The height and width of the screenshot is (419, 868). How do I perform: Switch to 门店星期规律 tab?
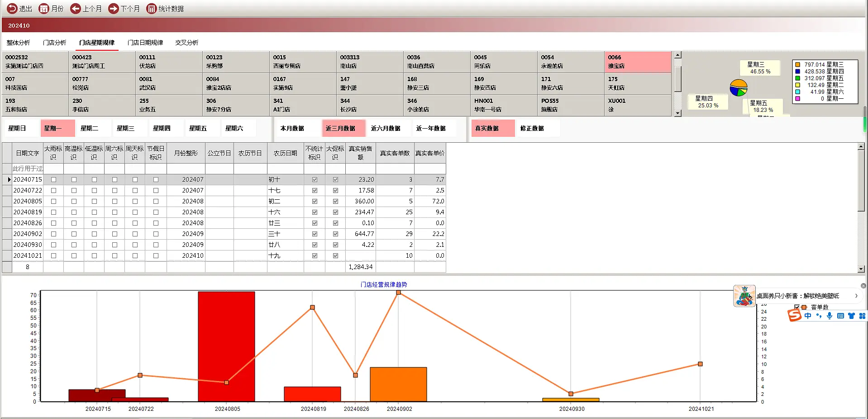97,43
